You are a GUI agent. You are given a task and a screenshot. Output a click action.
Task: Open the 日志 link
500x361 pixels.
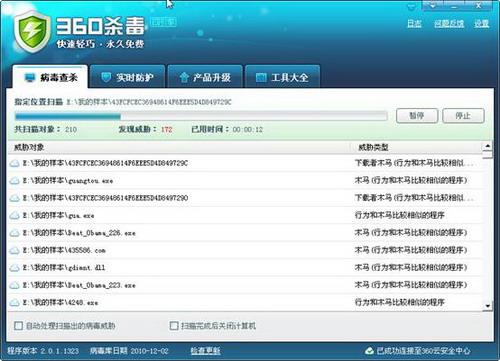414,24
